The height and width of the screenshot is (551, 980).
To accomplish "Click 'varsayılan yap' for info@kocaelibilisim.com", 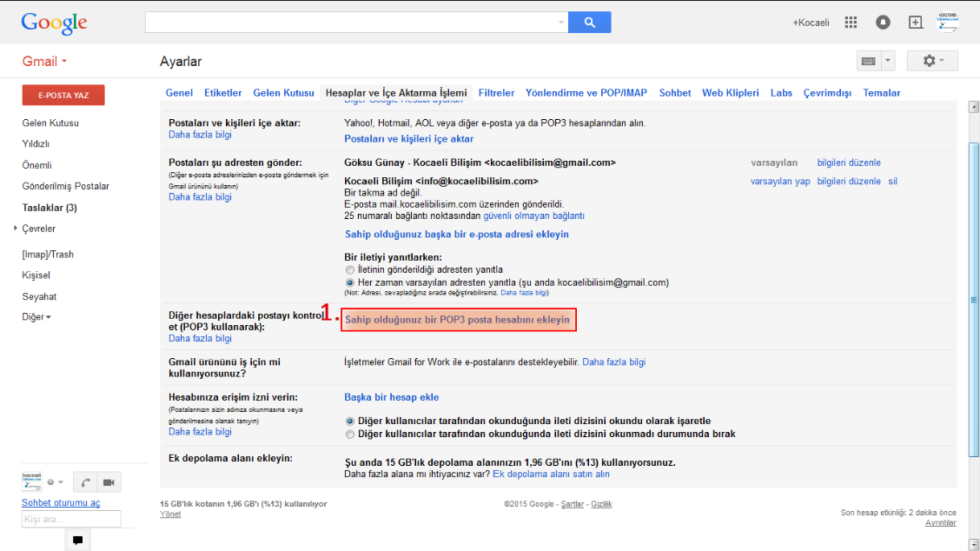I will pos(780,182).
